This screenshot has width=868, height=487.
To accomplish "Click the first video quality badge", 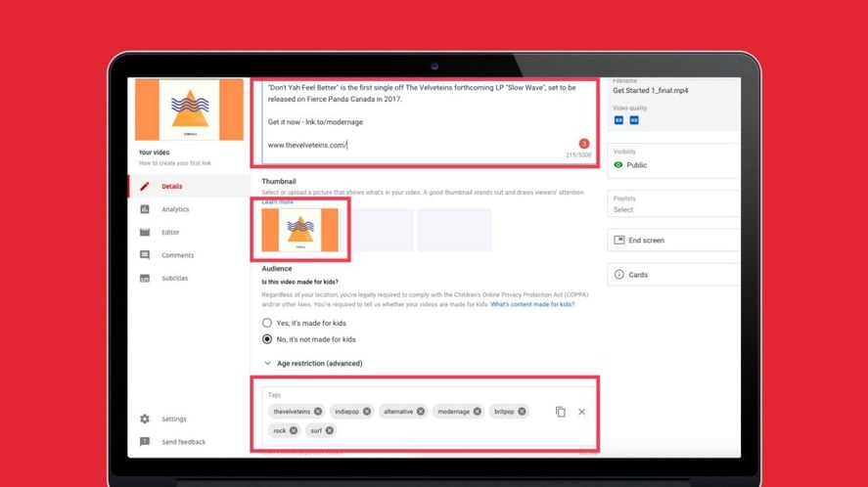I will click(618, 120).
